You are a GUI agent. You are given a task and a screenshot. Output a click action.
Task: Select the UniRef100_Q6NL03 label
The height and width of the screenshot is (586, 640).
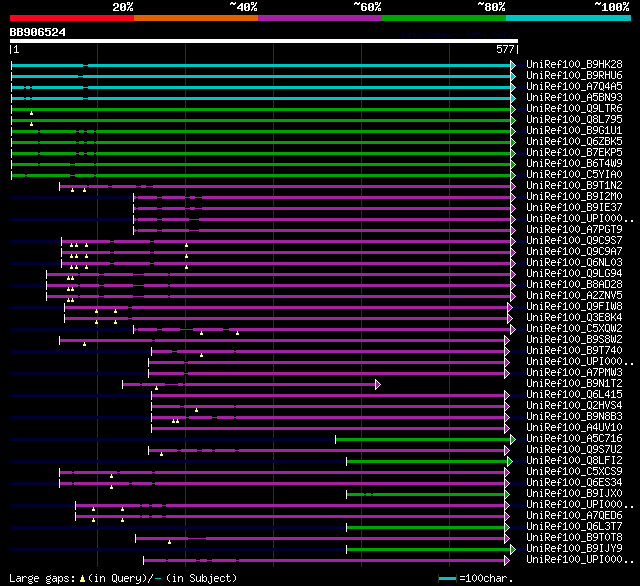click(574, 263)
